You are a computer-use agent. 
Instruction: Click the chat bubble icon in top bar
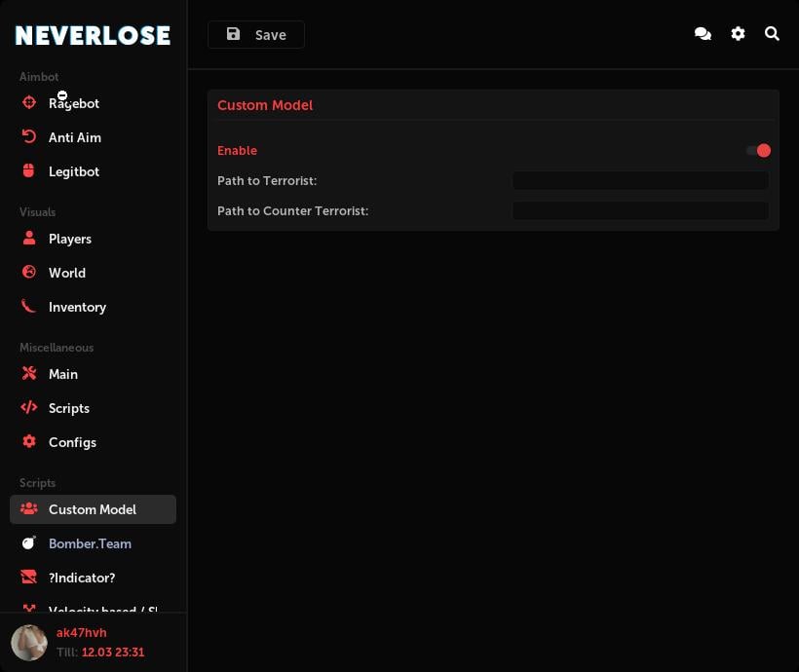[x=703, y=34]
